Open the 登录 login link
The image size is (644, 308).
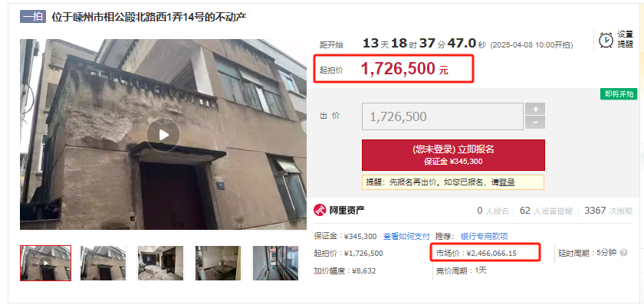pyautogui.click(x=507, y=182)
